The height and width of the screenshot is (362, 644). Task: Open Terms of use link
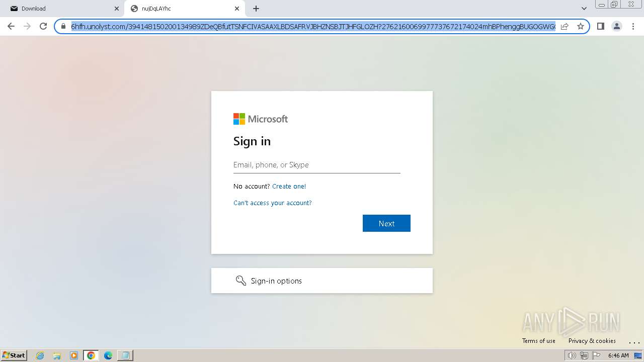point(539,341)
